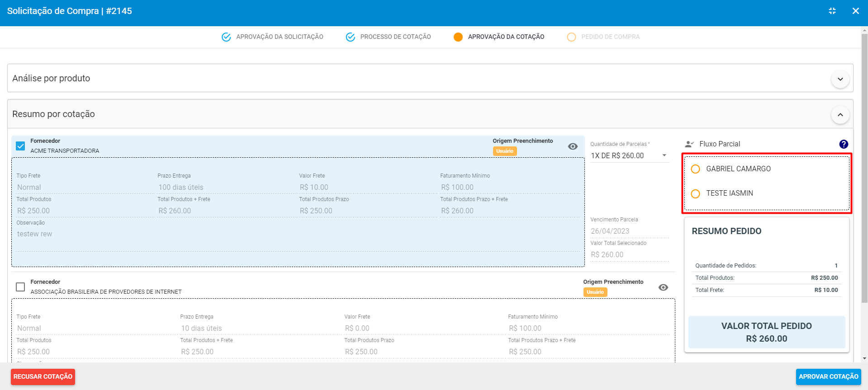Check the ASSOCIAÇÃO BRASILEIRA DE PROVEDORES checkbox
The image size is (868, 390).
coord(20,287)
